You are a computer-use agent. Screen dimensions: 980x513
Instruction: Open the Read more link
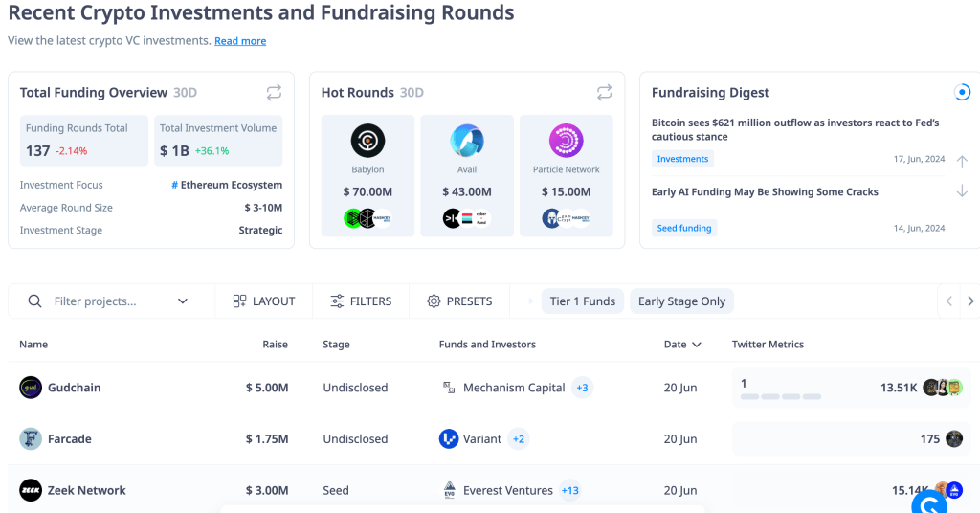(240, 41)
